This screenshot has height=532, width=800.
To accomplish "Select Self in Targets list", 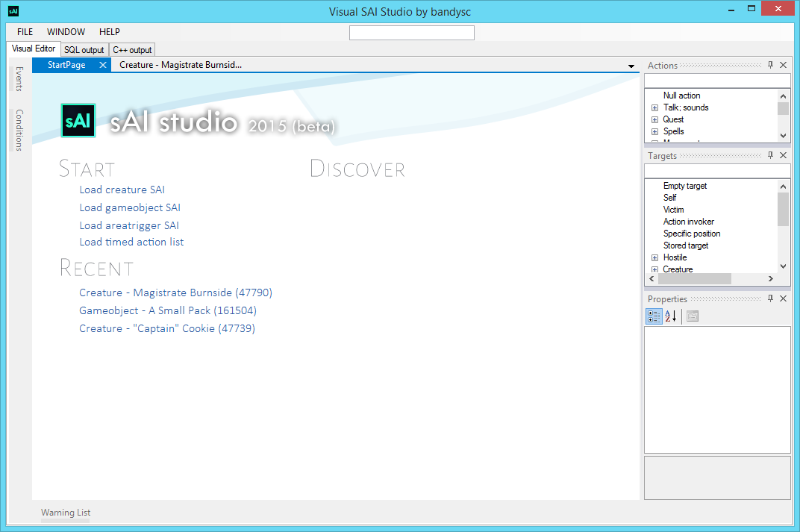I will 670,198.
